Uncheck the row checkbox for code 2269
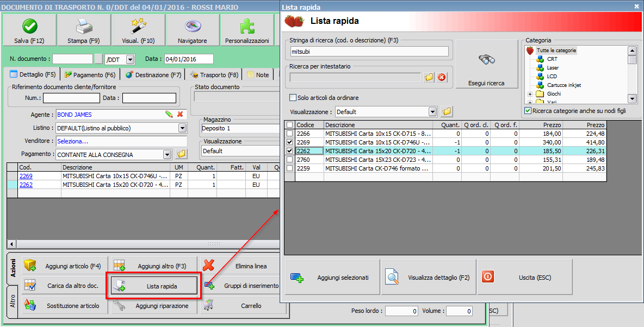This screenshot has height=327, width=644. pyautogui.click(x=290, y=142)
